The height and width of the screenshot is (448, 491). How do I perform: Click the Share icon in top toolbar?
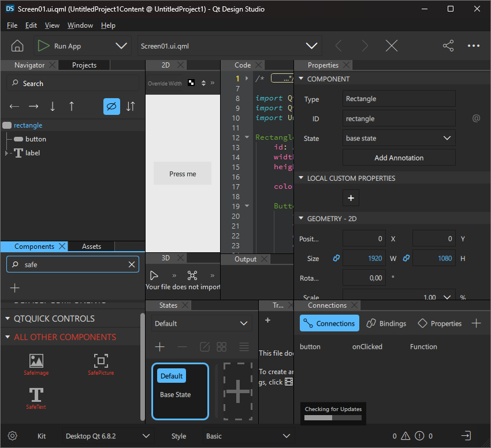tap(448, 46)
